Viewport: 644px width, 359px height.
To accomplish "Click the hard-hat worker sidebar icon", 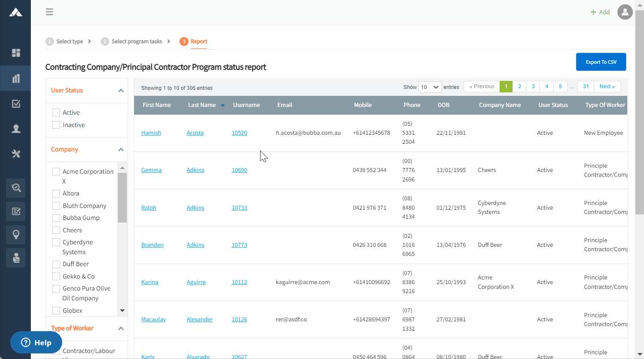I will pos(16,129).
